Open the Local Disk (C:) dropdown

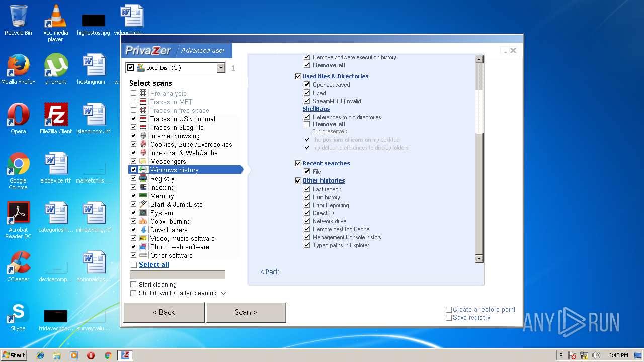(x=221, y=68)
